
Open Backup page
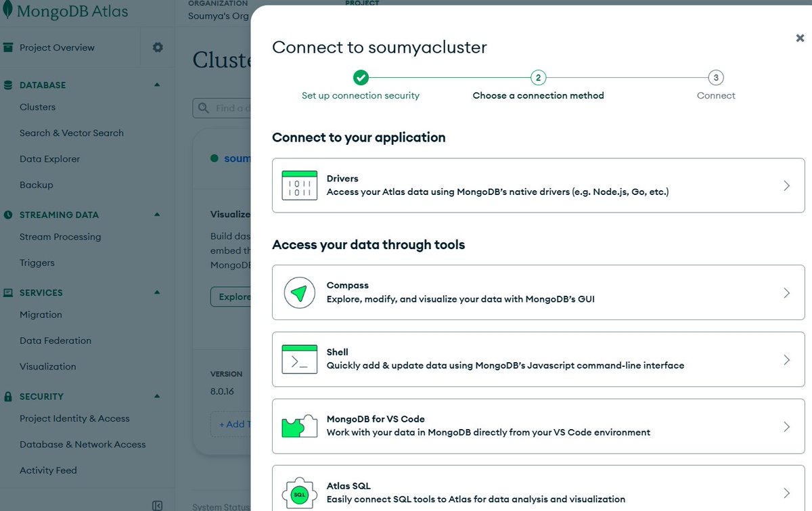pyautogui.click(x=36, y=185)
